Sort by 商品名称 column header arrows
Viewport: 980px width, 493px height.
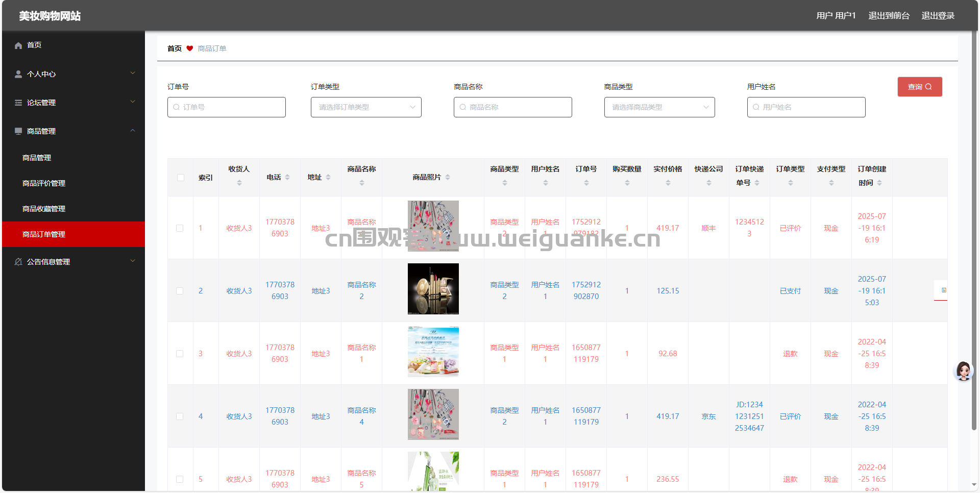[362, 183]
